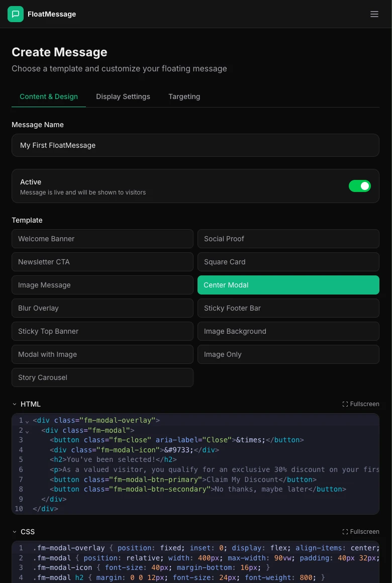Choose the Blur Overlay template
The height and width of the screenshot is (583, 392).
(x=102, y=308)
